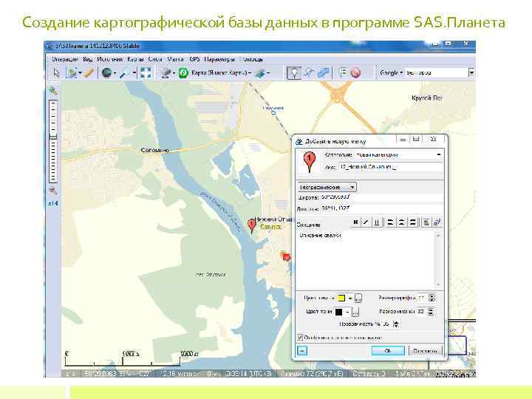Open the Карты menu
Image resolution: width=532 pixels, height=399 pixels.
tap(135, 59)
